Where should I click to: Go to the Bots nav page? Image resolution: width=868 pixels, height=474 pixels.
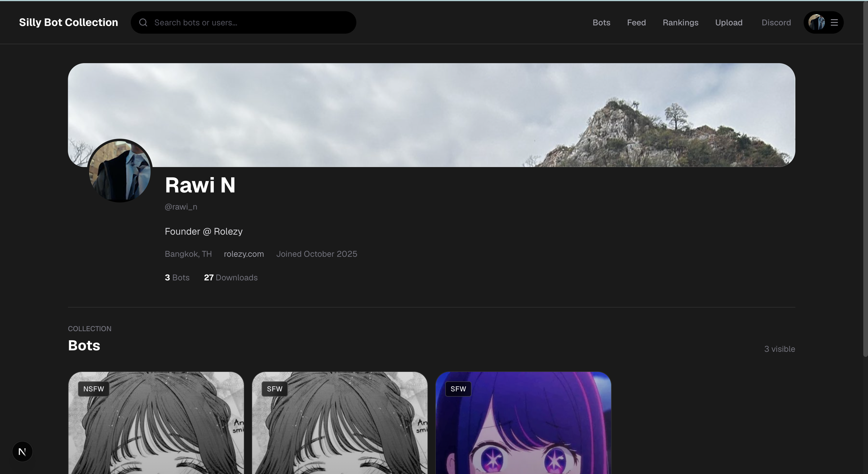point(601,22)
